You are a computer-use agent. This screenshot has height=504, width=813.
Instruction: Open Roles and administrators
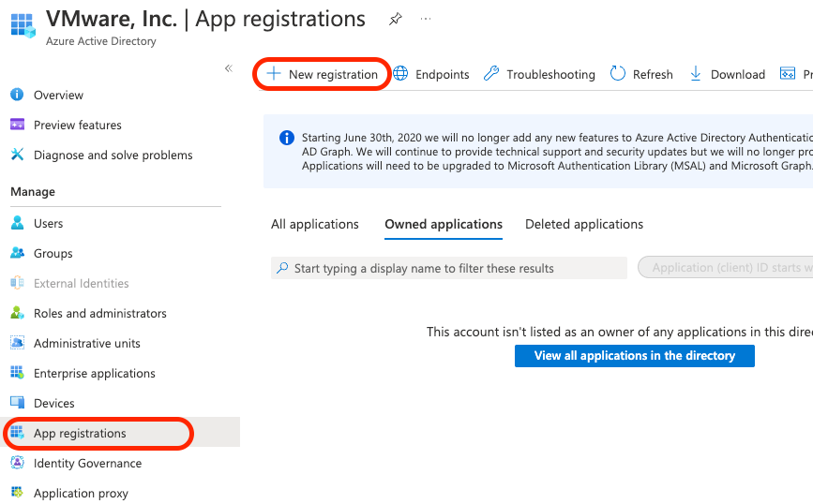point(100,314)
